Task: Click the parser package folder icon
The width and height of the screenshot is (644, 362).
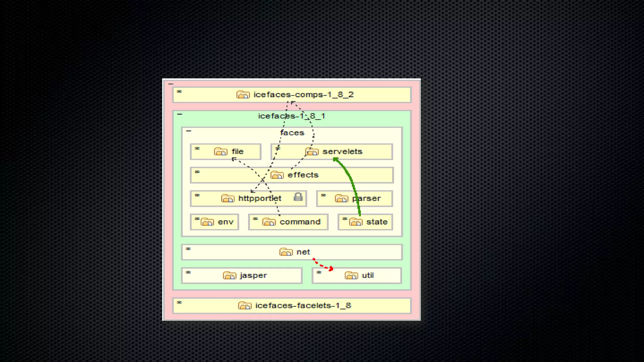Action: (341, 198)
